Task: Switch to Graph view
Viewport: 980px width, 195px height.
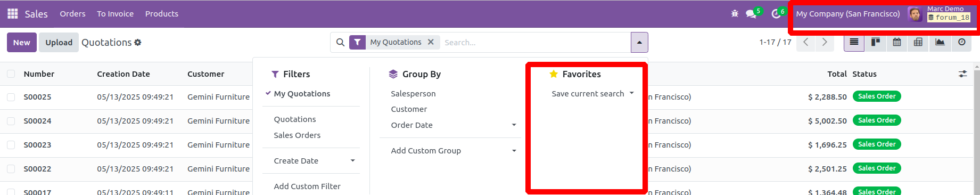Action: tap(940, 42)
